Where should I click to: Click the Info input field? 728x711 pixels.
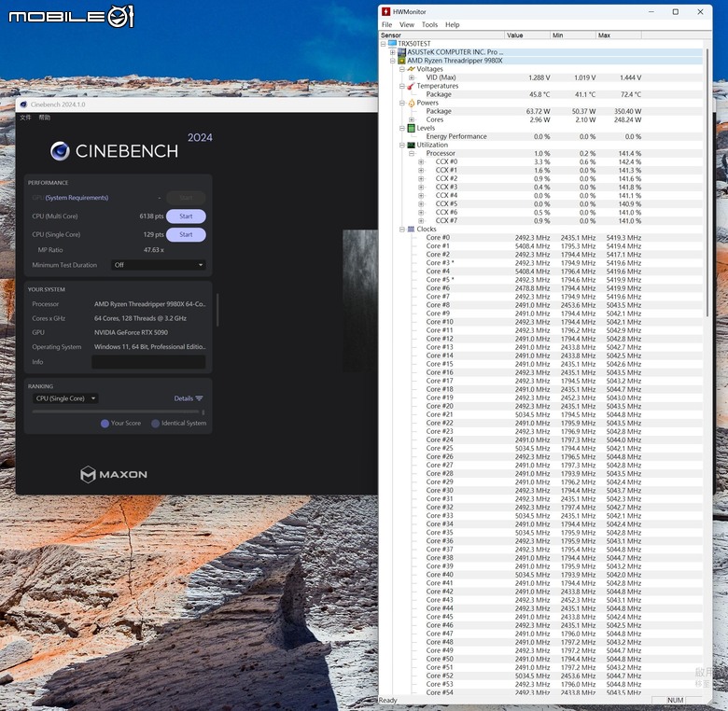(148, 362)
